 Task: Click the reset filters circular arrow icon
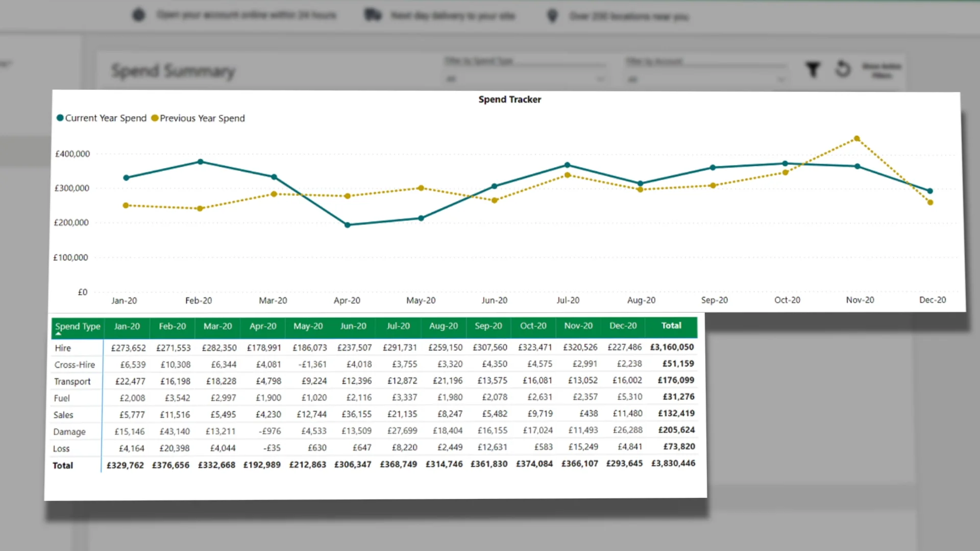843,68
